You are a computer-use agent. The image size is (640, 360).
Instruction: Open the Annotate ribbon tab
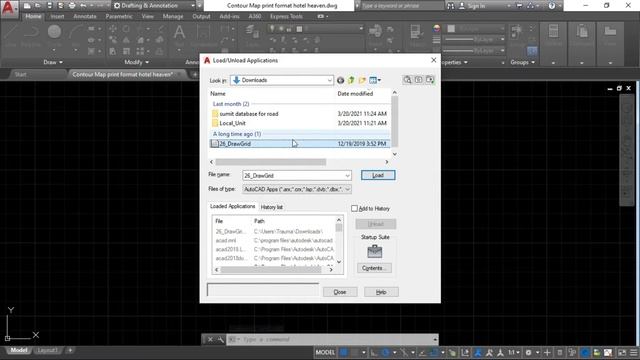click(x=85, y=17)
